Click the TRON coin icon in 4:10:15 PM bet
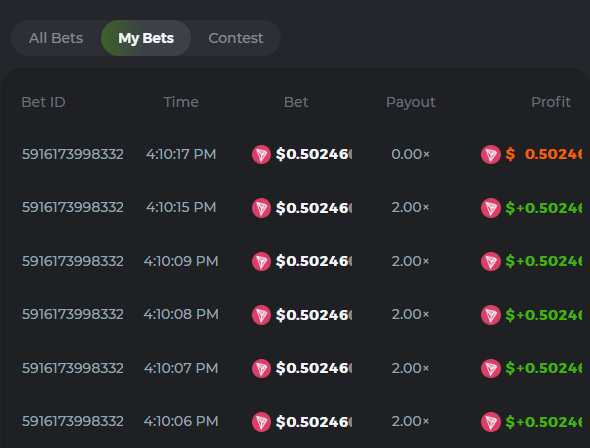Image resolution: width=590 pixels, height=448 pixels. tap(261, 208)
